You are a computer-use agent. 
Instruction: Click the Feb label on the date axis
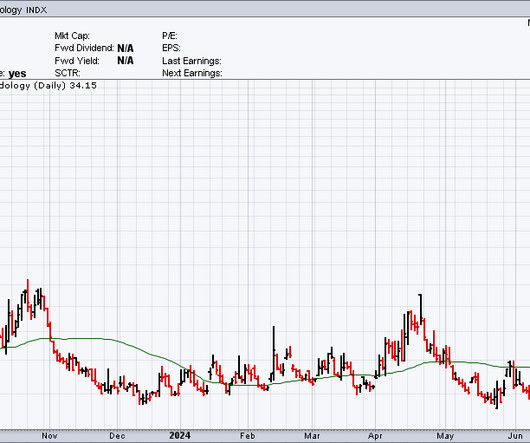point(247,436)
